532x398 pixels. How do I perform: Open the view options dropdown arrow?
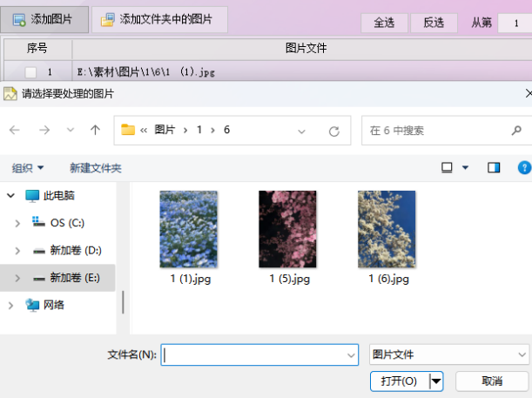pos(465,167)
